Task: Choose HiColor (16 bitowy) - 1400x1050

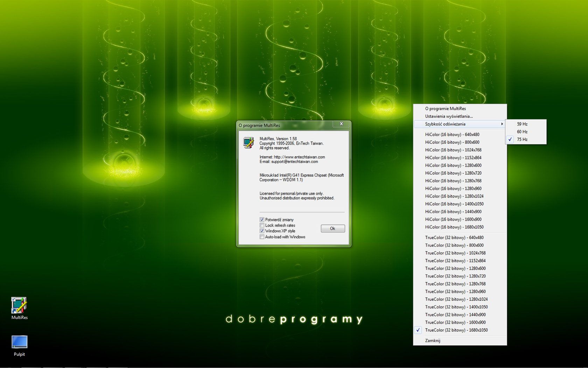Action: (x=460, y=204)
